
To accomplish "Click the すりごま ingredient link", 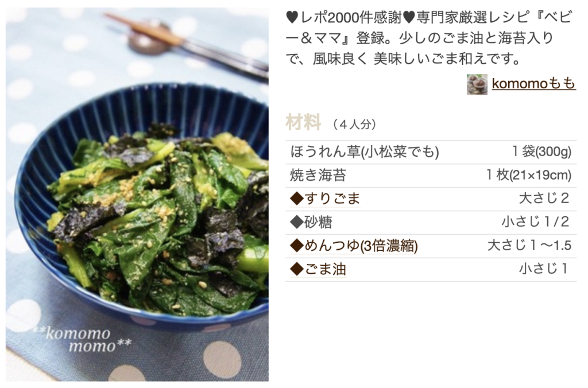I will (332, 199).
